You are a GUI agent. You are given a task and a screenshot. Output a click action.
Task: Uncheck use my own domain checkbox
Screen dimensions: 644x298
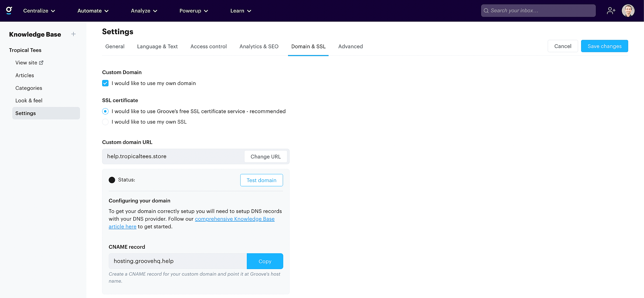pyautogui.click(x=105, y=83)
